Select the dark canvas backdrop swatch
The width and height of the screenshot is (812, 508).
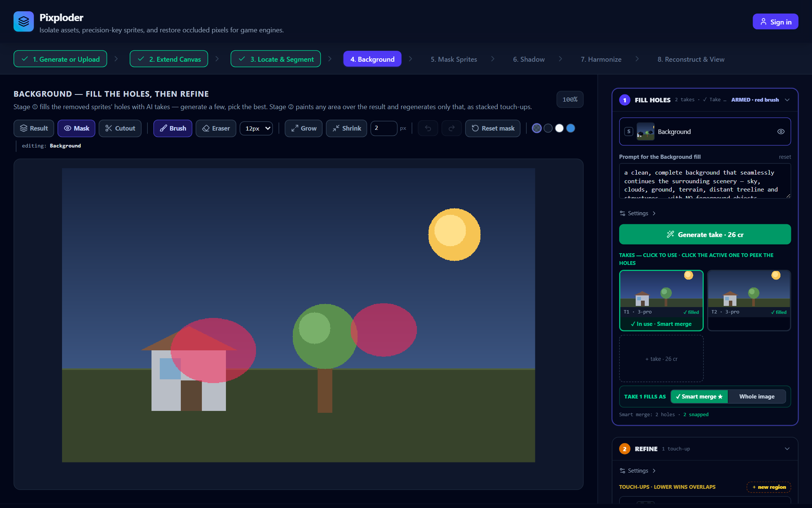(548, 128)
